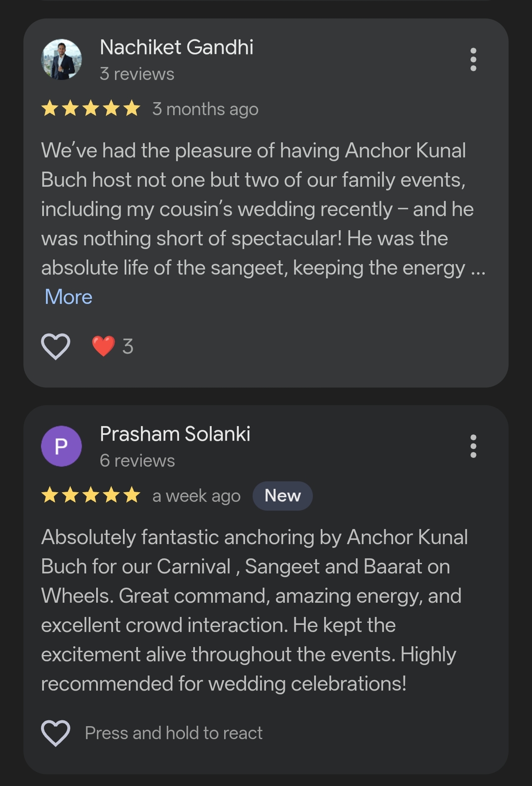Image resolution: width=532 pixels, height=786 pixels.
Task: View Prasham's 6 reviews count
Action: [137, 461]
